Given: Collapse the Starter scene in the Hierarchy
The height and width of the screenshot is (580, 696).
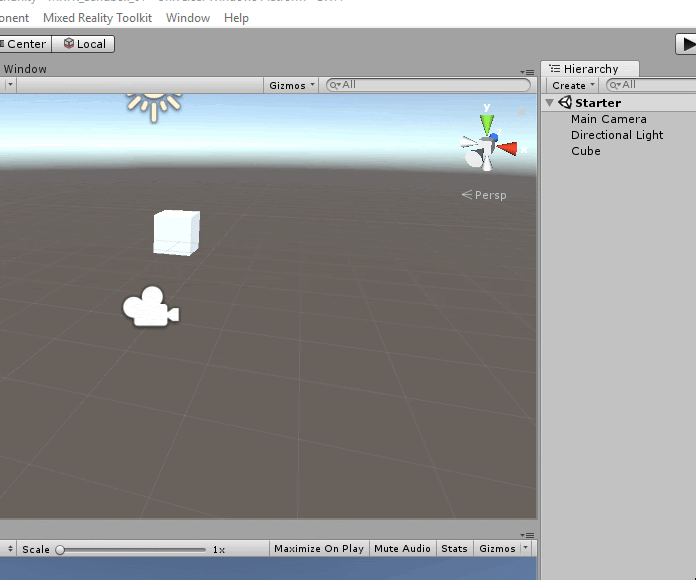Looking at the screenshot, I should [550, 103].
